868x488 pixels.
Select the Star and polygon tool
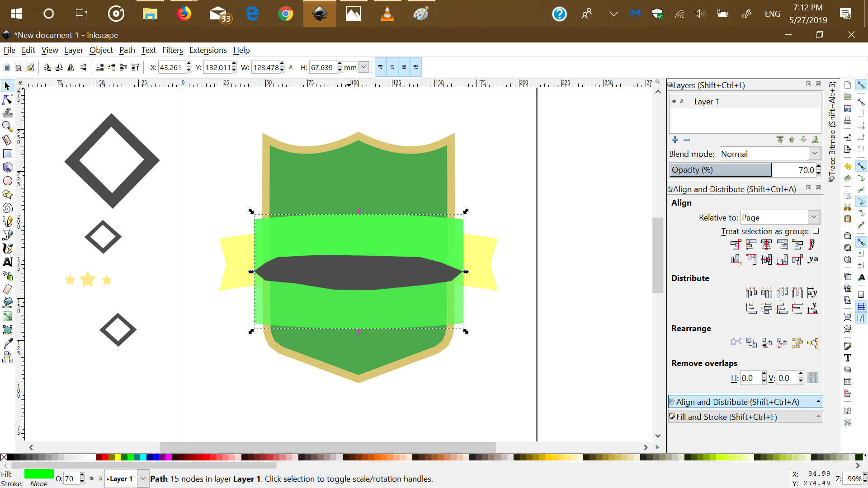[x=8, y=194]
